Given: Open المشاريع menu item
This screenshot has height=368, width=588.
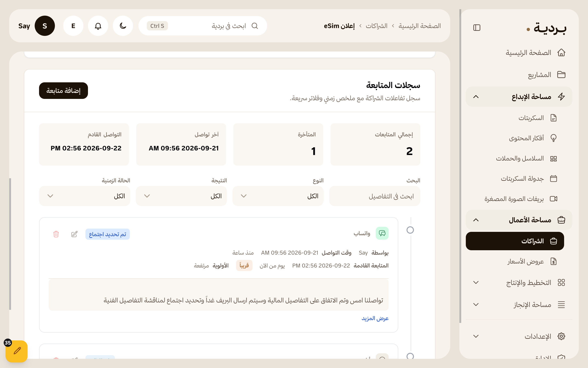Looking at the screenshot, I should 519,75.
